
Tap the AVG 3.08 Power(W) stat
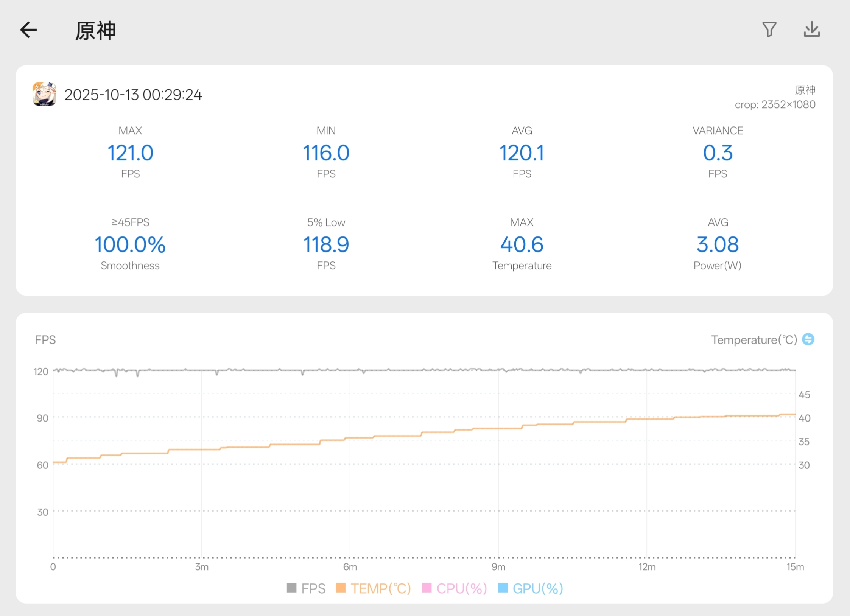[x=717, y=244]
